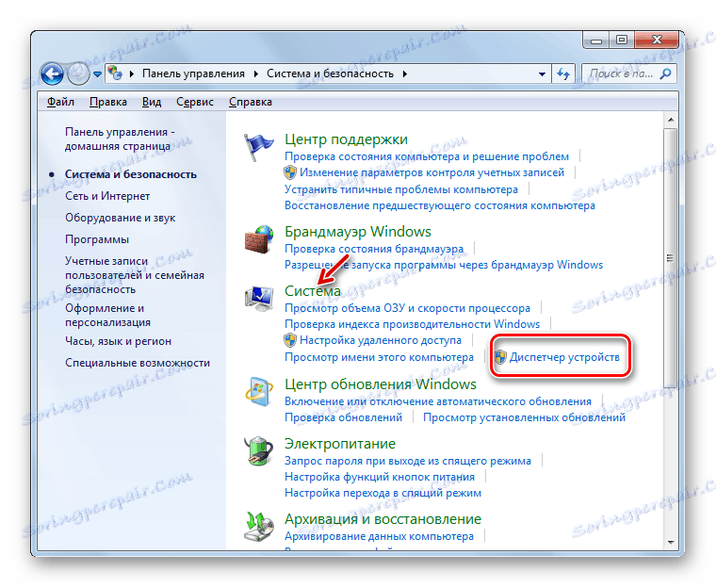
Task: Select Оборудование и звук category
Action: point(120,218)
